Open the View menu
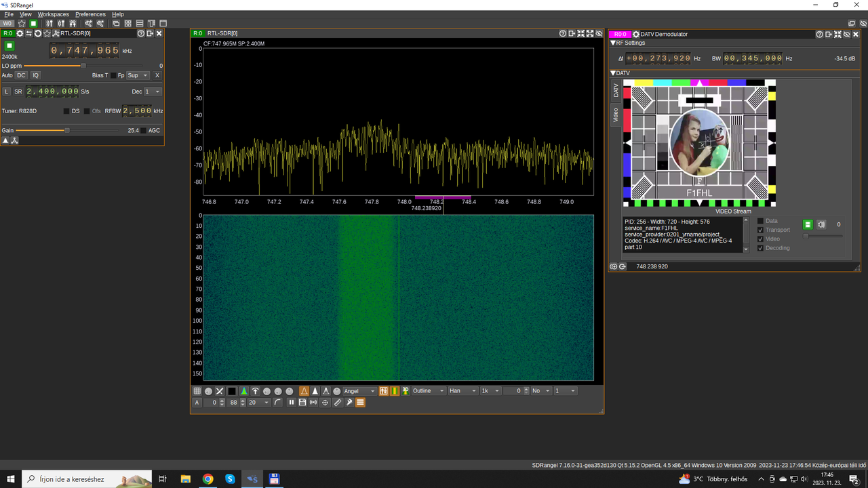This screenshot has width=868, height=488. coord(26,14)
